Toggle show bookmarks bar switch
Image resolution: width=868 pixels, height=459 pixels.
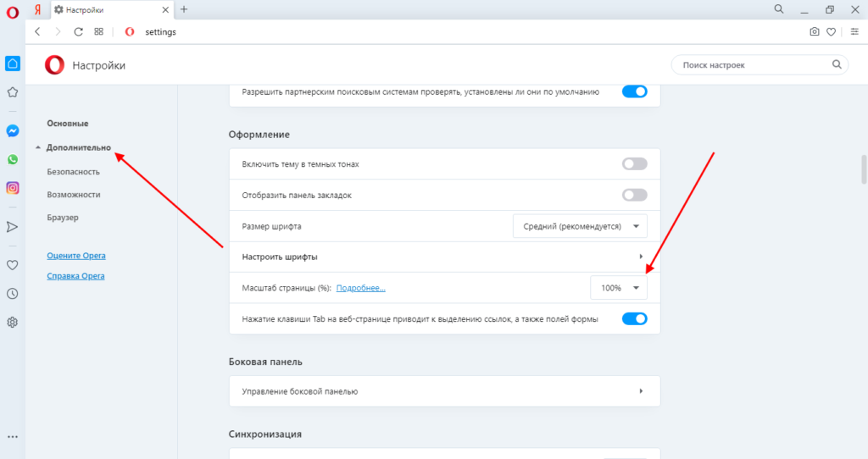634,195
